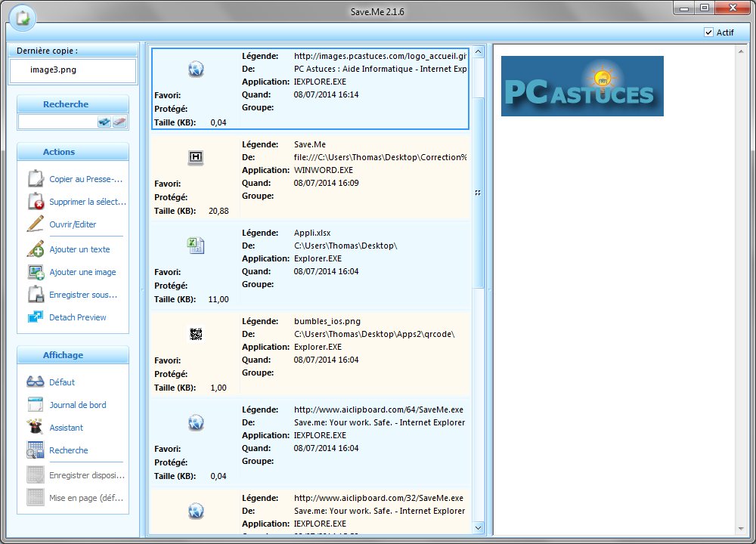
Task: Click the Journal de bord icon
Action: [36, 405]
